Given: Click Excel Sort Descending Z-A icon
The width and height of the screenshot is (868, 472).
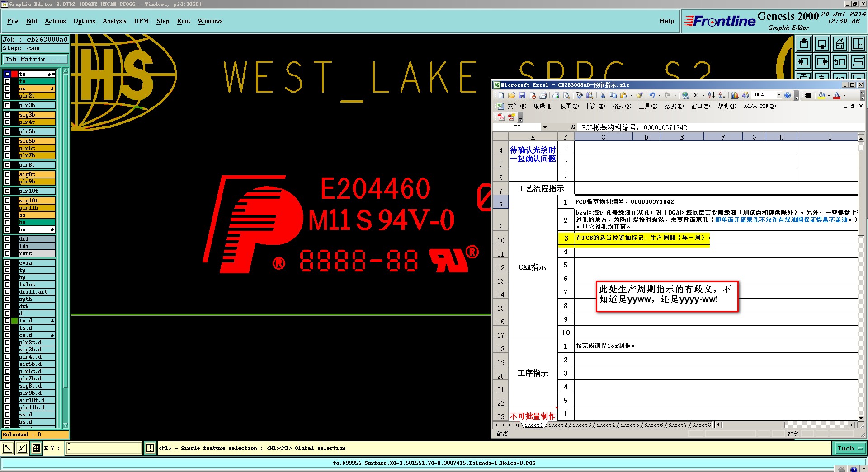Looking at the screenshot, I should [722, 95].
